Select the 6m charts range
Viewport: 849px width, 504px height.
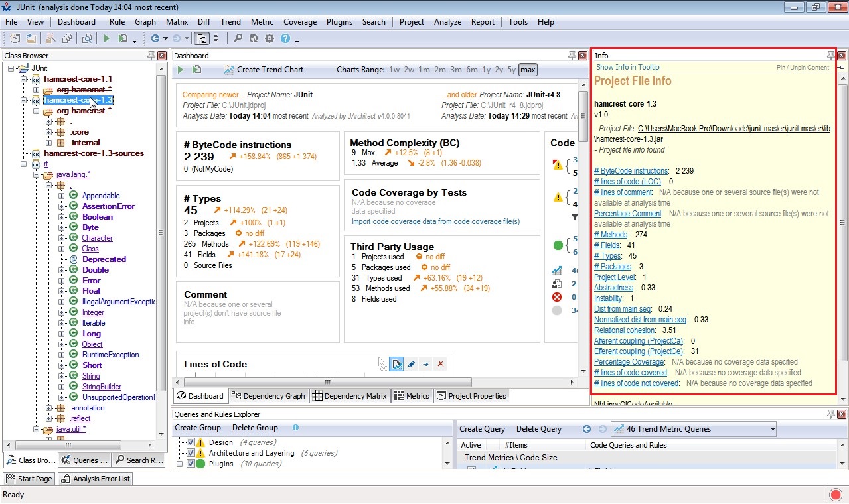pyautogui.click(x=472, y=70)
